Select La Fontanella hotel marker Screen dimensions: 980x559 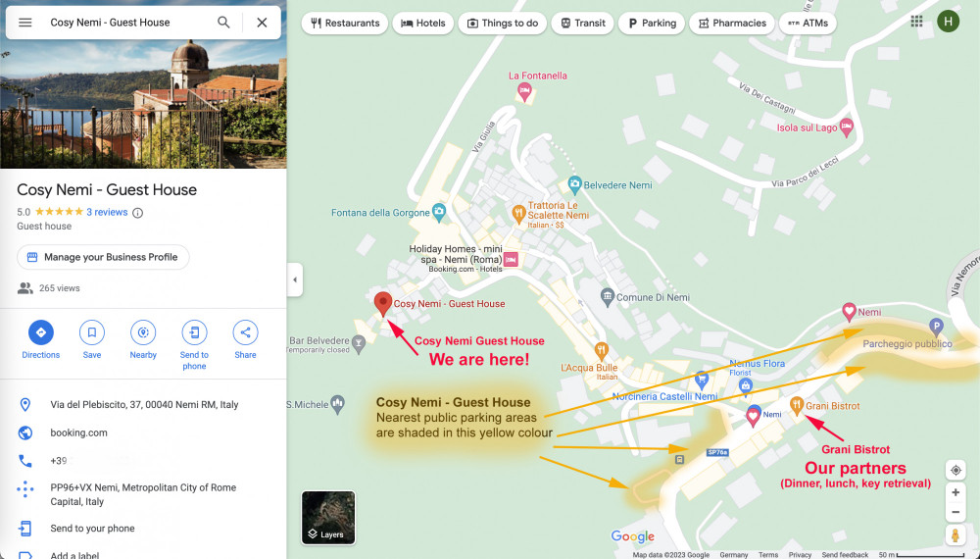524,92
